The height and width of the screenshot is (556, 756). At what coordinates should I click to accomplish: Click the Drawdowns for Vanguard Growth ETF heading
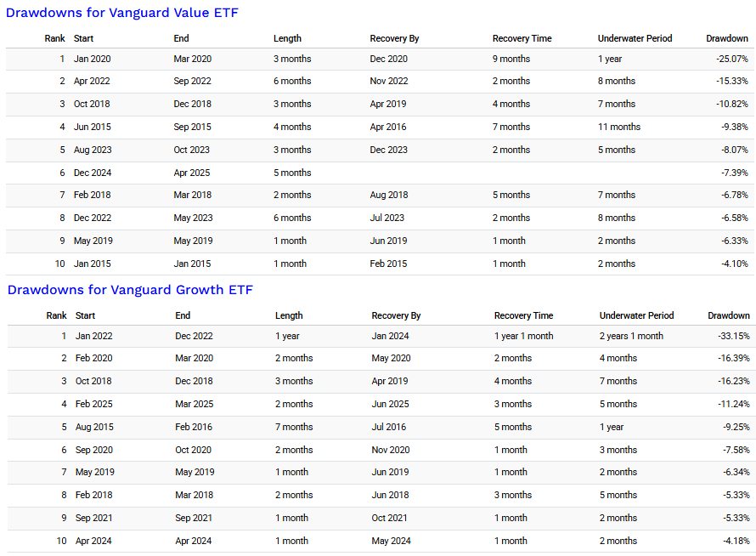tap(130, 290)
